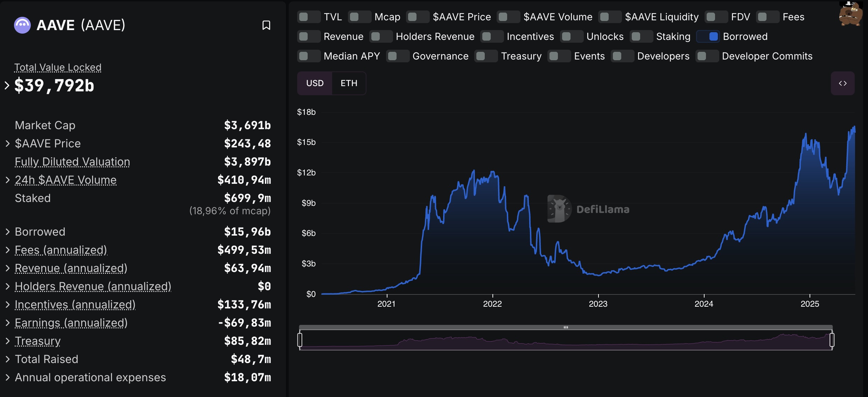Expand the Total Raised row
The image size is (868, 397).
coord(7,359)
